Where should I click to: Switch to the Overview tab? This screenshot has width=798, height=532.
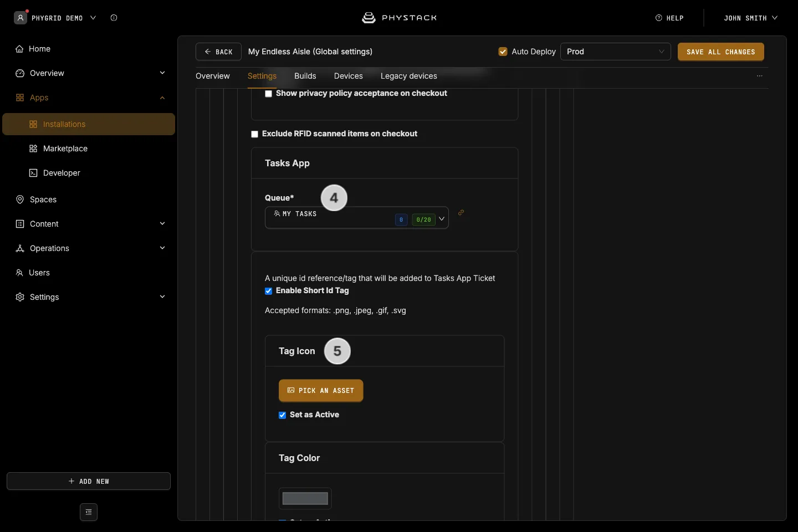tap(213, 76)
